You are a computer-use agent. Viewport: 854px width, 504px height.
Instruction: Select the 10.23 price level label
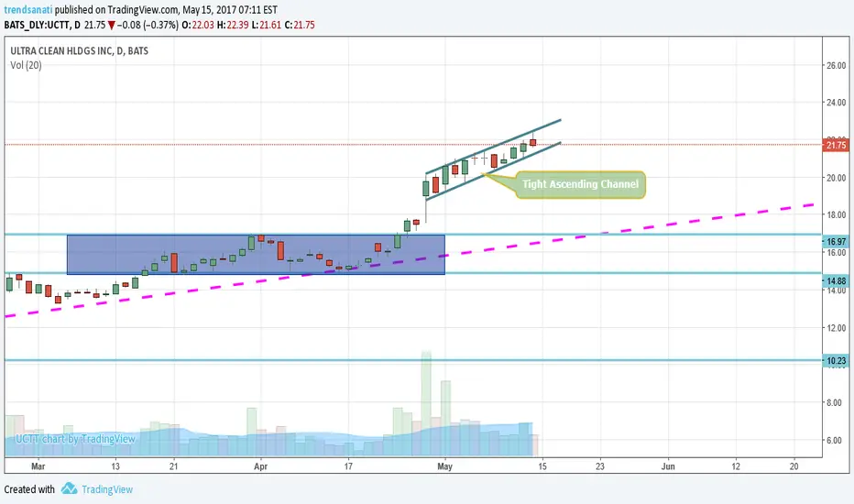836,361
